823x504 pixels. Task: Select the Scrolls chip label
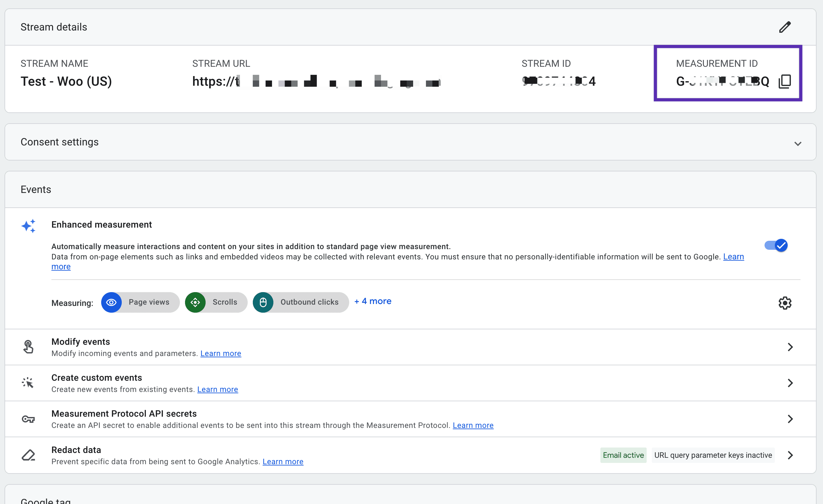click(225, 302)
